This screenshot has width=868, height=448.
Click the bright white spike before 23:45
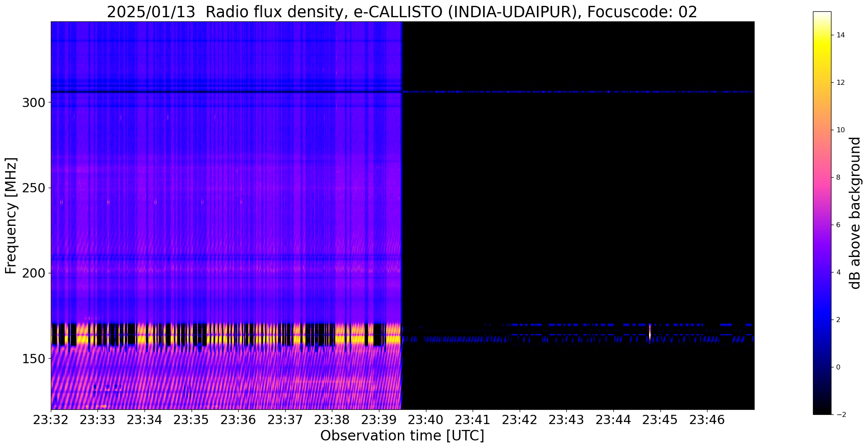(x=650, y=333)
